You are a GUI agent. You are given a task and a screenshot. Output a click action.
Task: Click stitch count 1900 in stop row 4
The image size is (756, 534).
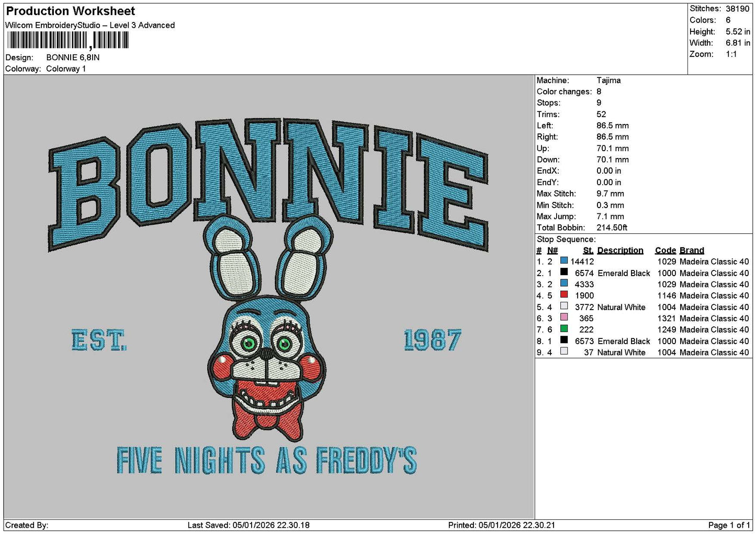pos(584,296)
